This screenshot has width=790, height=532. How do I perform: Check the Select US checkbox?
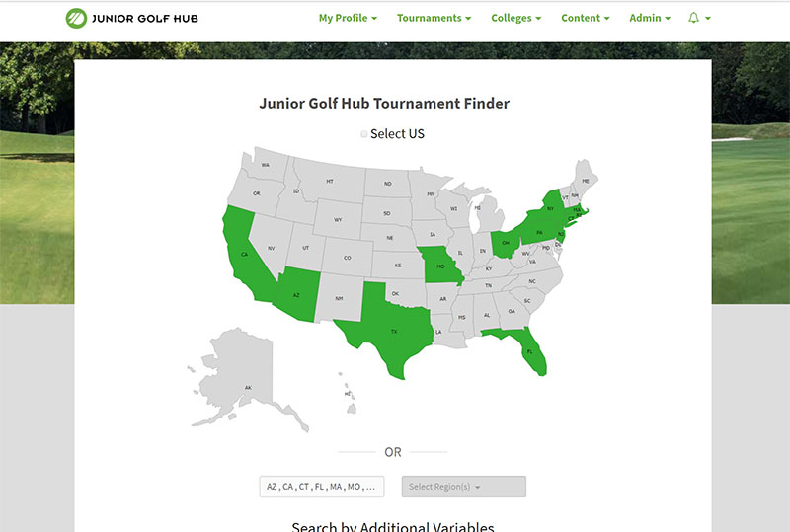click(364, 134)
